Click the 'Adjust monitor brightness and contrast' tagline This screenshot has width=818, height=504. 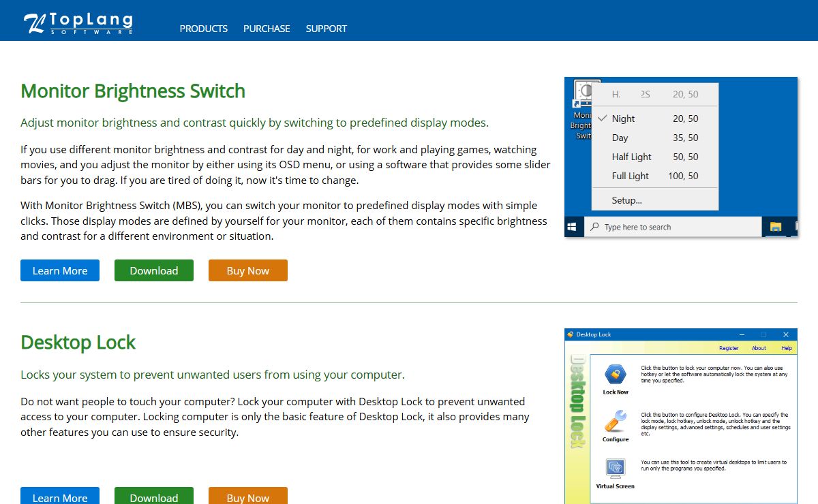coord(254,123)
